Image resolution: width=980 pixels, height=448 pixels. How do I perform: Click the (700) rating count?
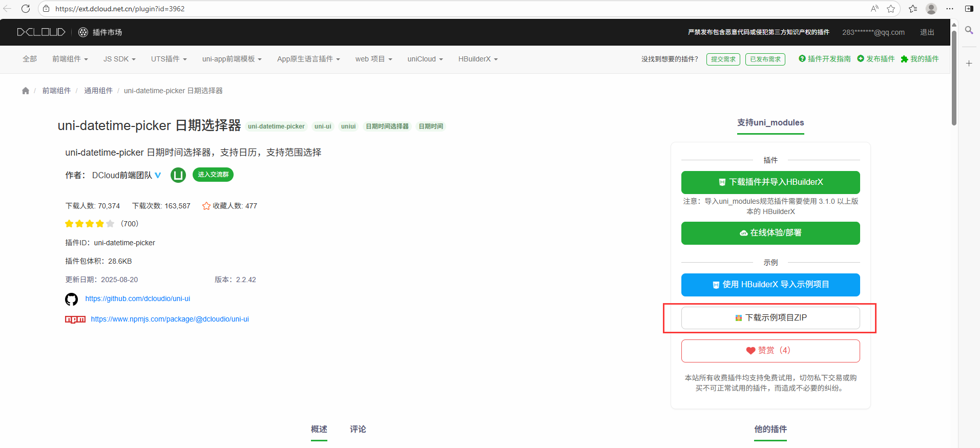(130, 224)
